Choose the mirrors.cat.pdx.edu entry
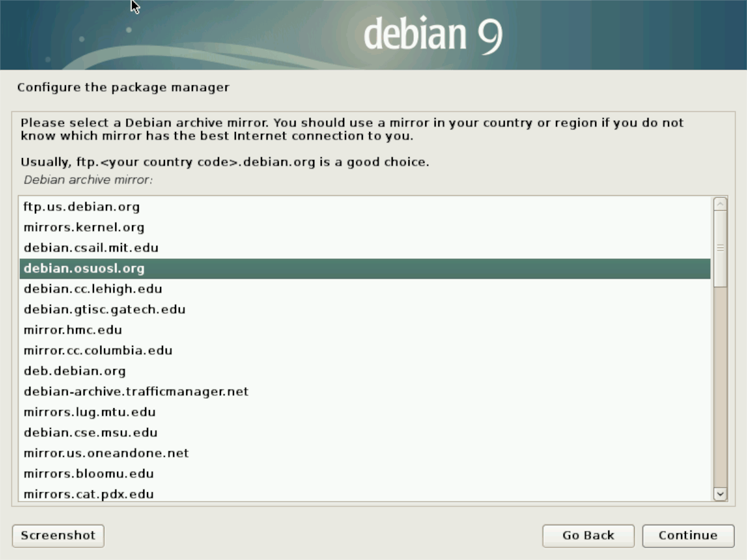 click(x=88, y=494)
